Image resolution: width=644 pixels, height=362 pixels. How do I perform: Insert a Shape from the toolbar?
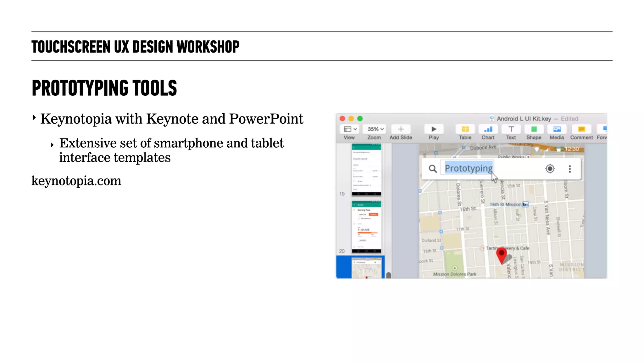tap(534, 129)
